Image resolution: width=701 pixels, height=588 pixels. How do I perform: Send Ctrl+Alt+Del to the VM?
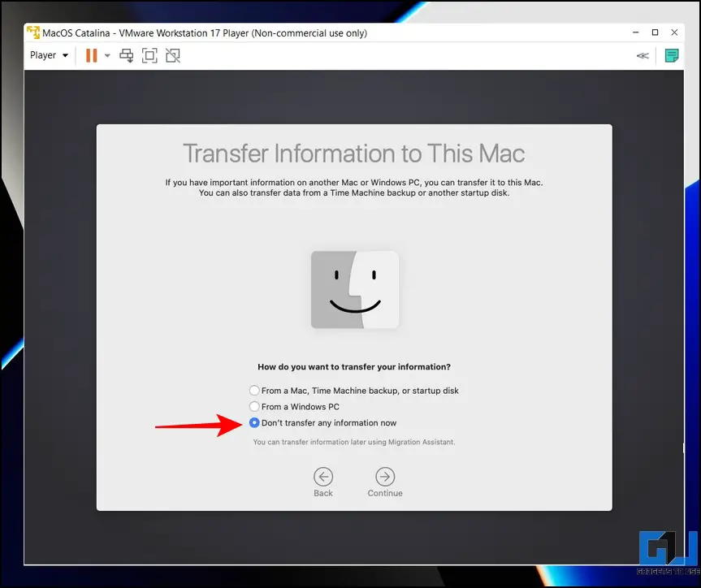[x=127, y=55]
